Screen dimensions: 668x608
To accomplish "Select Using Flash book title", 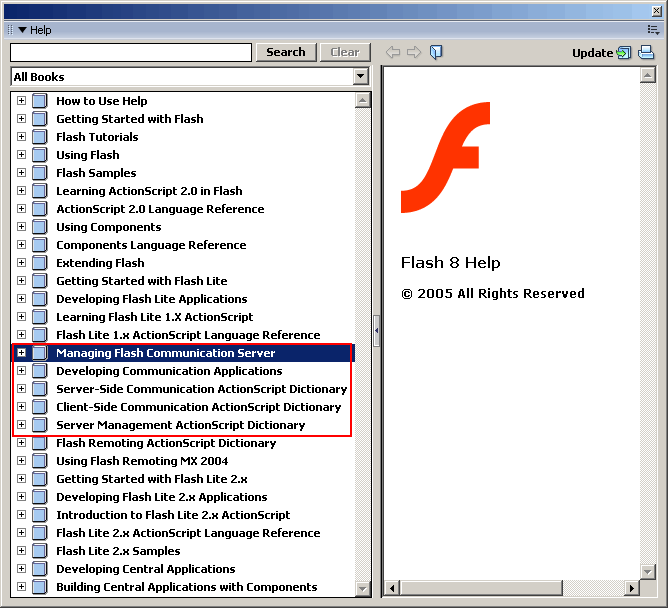I will 88,155.
